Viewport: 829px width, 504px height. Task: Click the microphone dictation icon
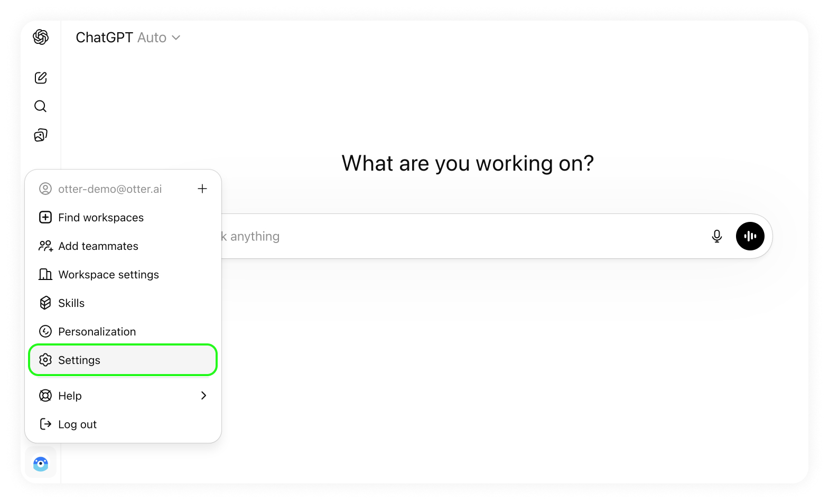pyautogui.click(x=716, y=236)
